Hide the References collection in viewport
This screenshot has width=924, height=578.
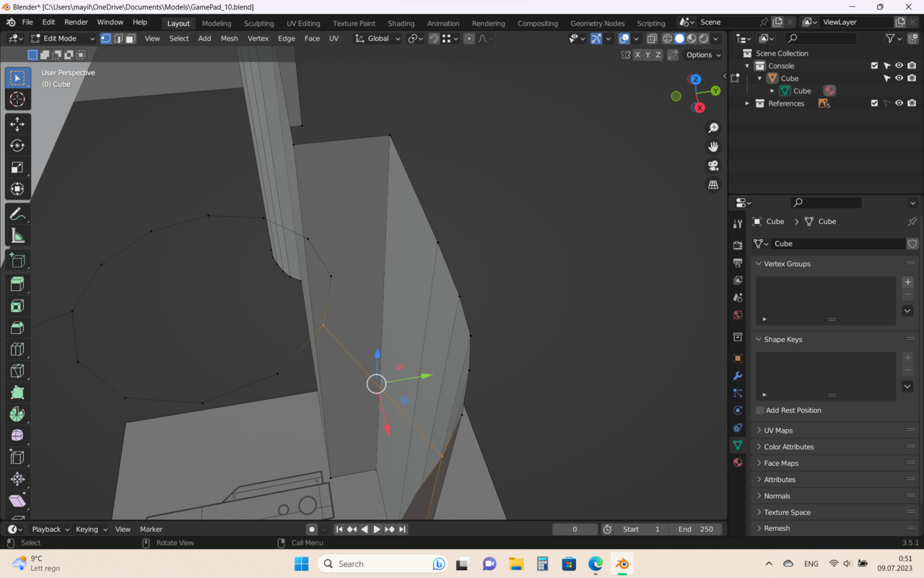(x=899, y=103)
